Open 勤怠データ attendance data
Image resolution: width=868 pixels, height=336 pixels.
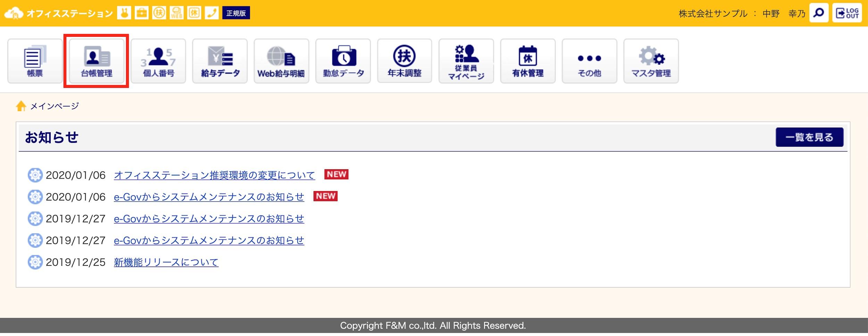point(343,61)
